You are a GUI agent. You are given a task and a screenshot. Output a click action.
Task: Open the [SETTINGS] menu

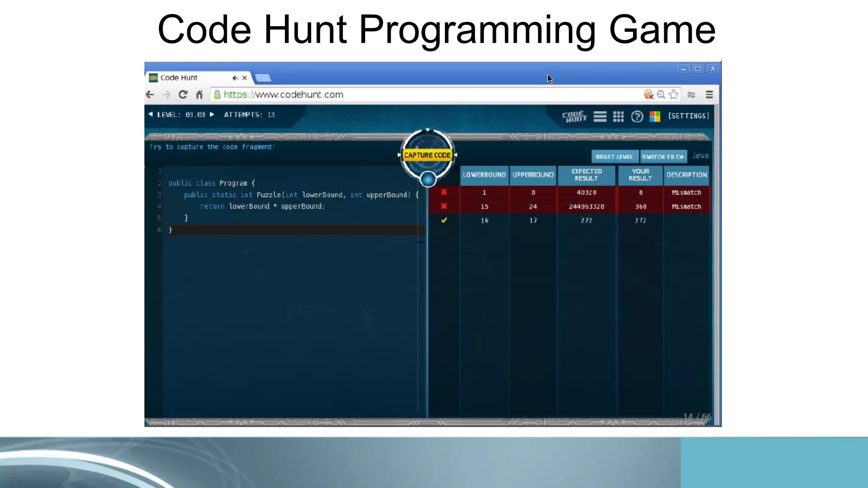pyautogui.click(x=689, y=116)
